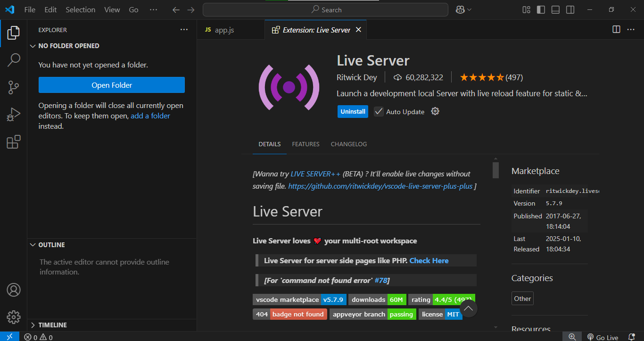
Task: Go back with the left arrow
Action: [x=176, y=9]
